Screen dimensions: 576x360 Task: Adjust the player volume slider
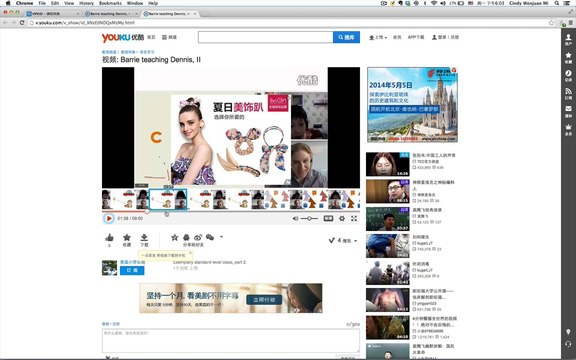(x=309, y=219)
